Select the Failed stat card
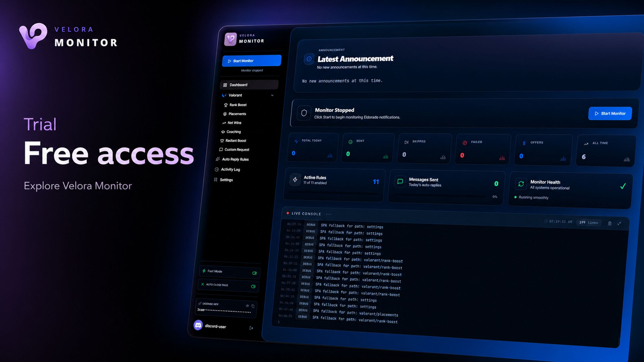The height and width of the screenshot is (362, 644). point(483,150)
